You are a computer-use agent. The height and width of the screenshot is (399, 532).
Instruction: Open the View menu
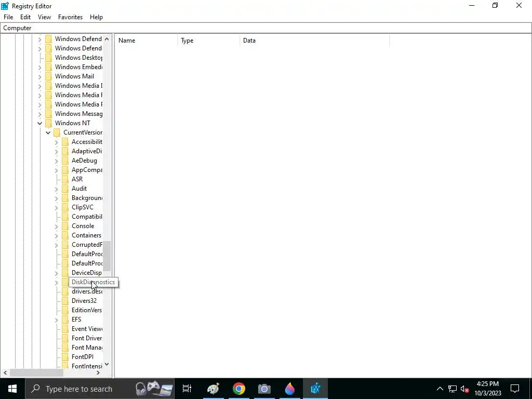(44, 17)
